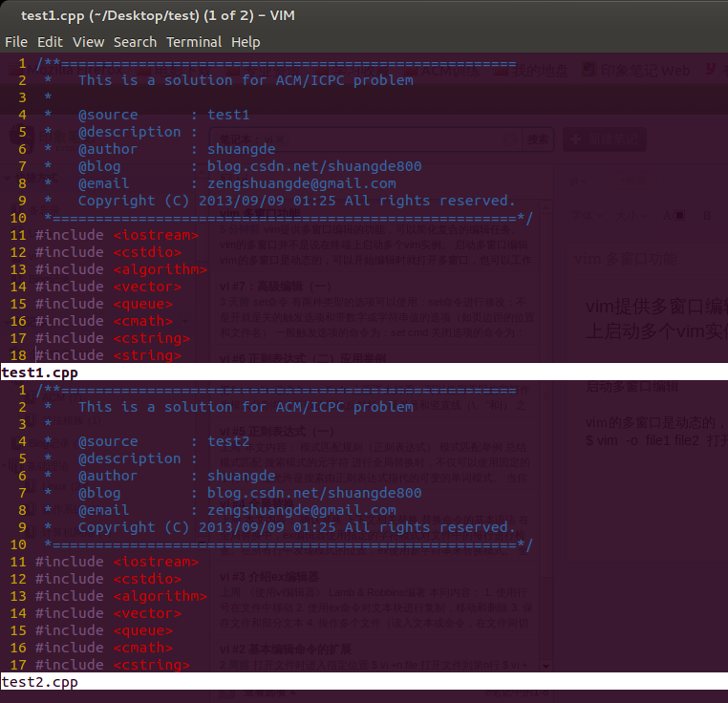This screenshot has height=703, width=728.
Task: Open the Search menu
Action: [135, 42]
